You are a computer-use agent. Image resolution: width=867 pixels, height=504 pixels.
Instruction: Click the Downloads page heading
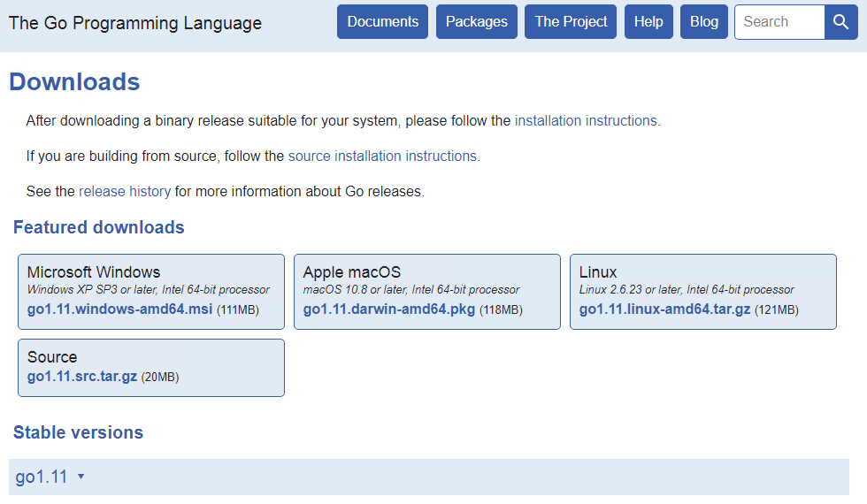pyautogui.click(x=74, y=81)
